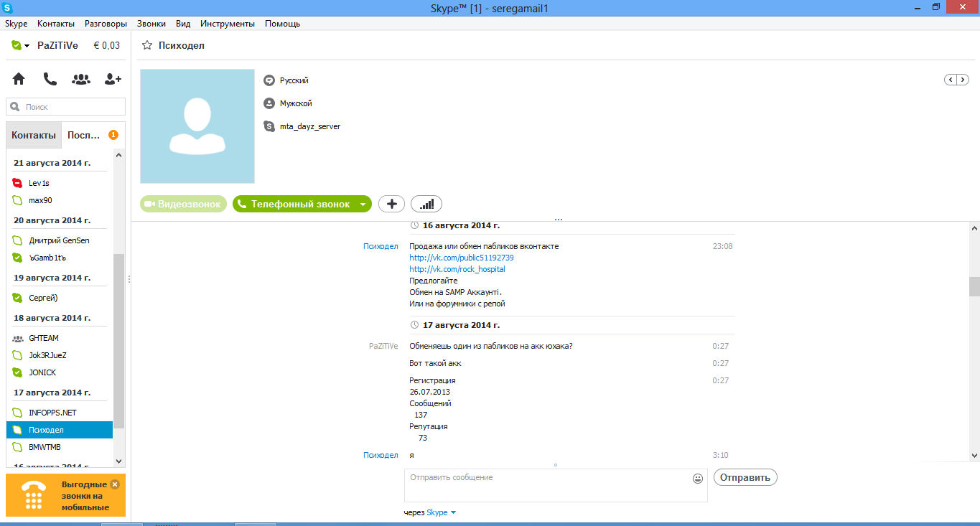
Task: Select contact Дмитрий GenSen
Action: coord(60,240)
